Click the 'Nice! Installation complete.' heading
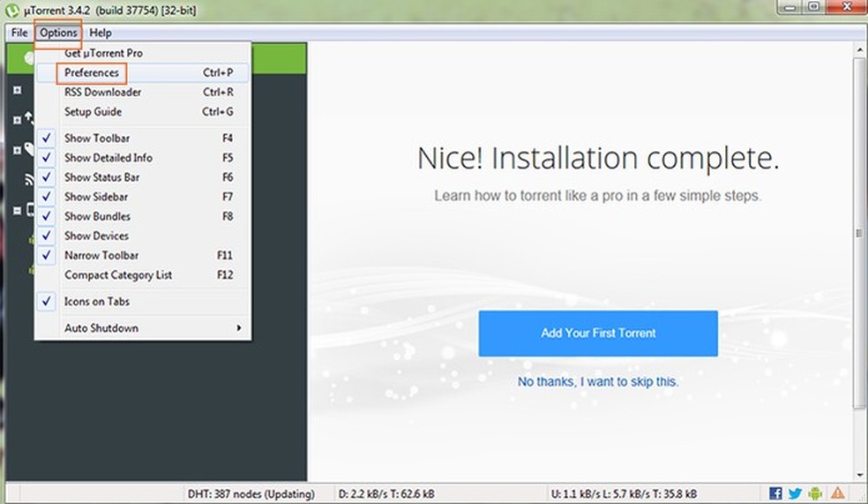 (598, 158)
